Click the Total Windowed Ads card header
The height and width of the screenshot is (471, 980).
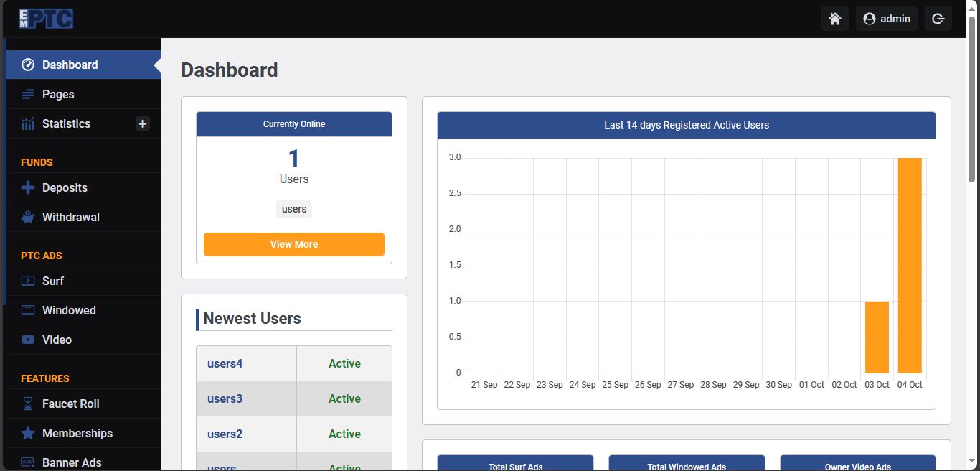(x=687, y=463)
